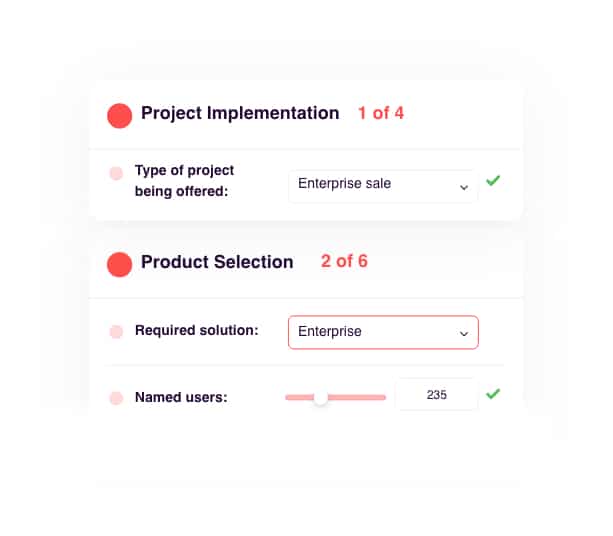This screenshot has width=613, height=536.
Task: Select the pink dot beside Type of project
Action: tap(116, 173)
